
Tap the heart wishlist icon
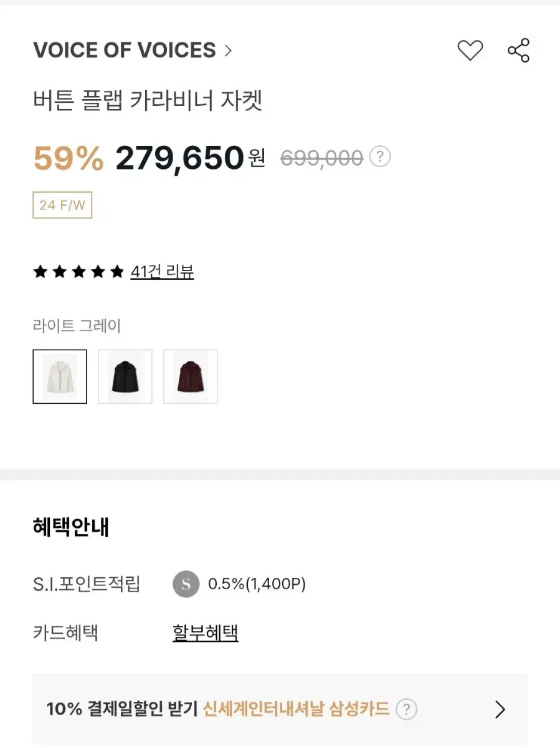click(470, 50)
